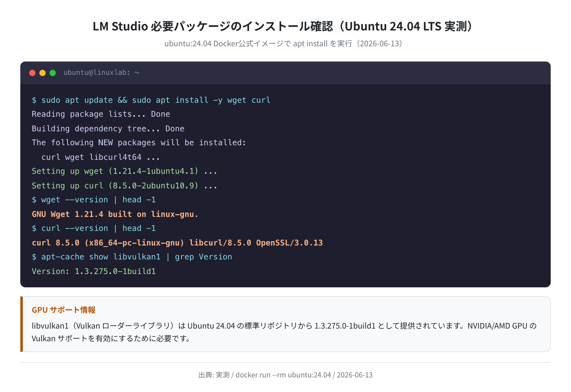The image size is (571, 392).
Task: Click the line 'Reading package lists... Done'
Action: click(x=101, y=114)
